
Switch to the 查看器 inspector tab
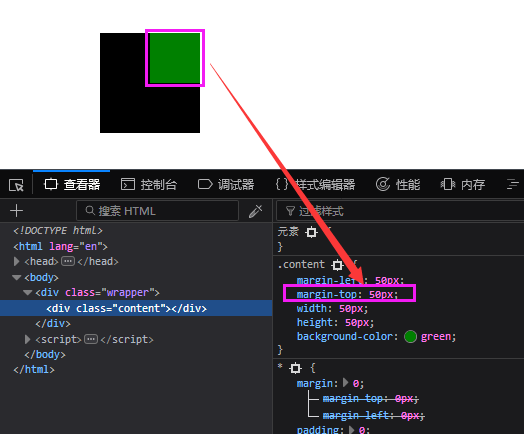tap(72, 184)
